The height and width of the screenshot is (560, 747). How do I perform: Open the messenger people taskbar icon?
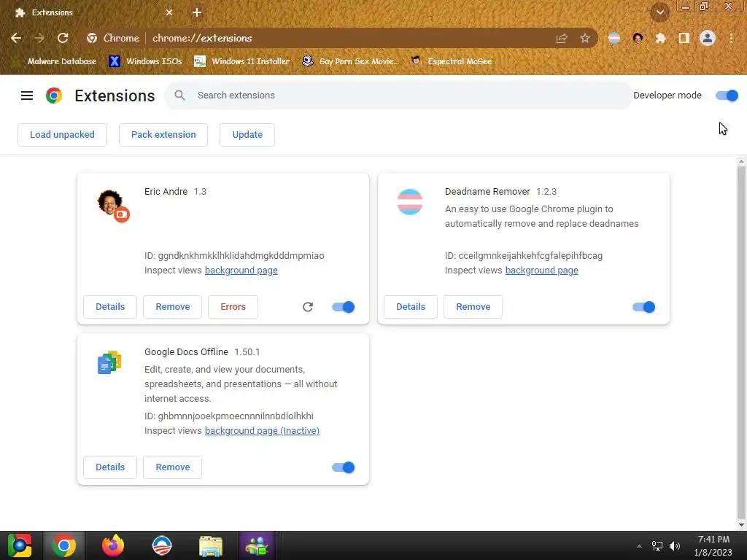pyautogui.click(x=258, y=545)
